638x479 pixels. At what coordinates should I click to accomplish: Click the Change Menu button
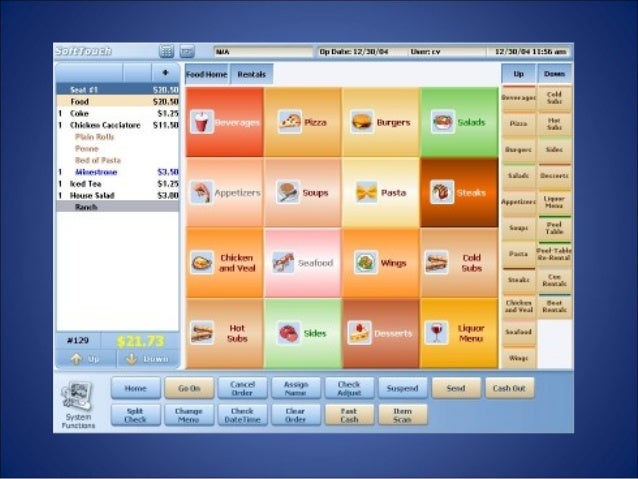coord(189,415)
